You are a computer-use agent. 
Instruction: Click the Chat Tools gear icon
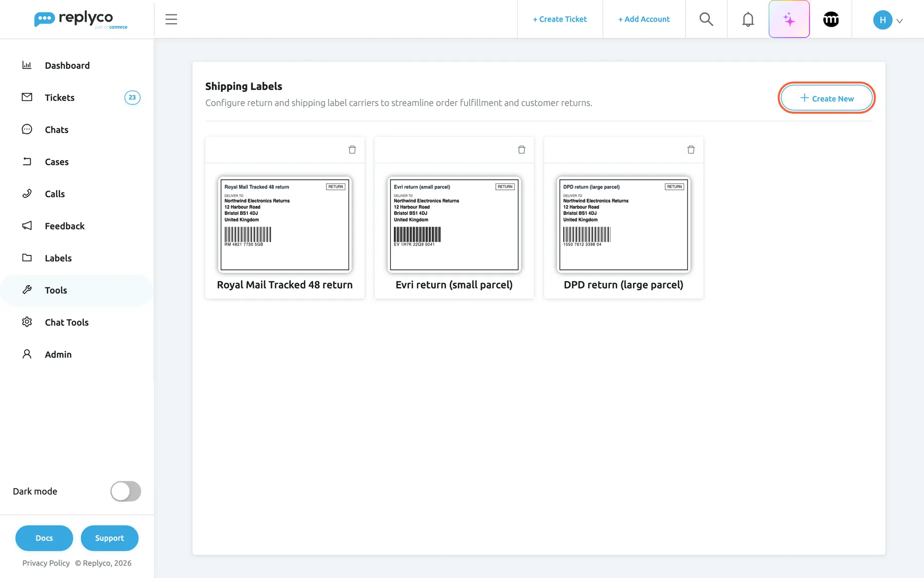point(27,322)
